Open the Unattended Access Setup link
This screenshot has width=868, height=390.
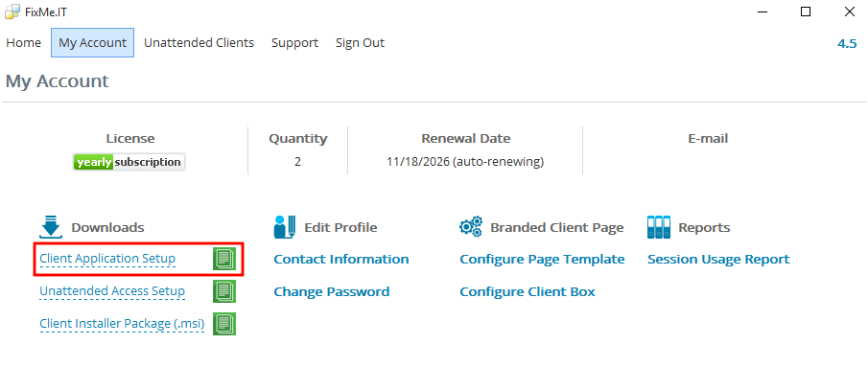(112, 291)
